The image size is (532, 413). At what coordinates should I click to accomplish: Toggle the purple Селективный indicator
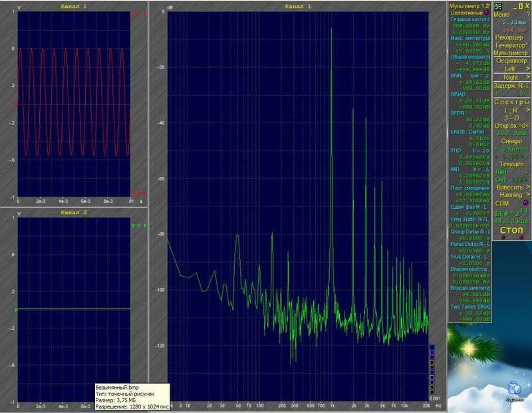coord(487,13)
